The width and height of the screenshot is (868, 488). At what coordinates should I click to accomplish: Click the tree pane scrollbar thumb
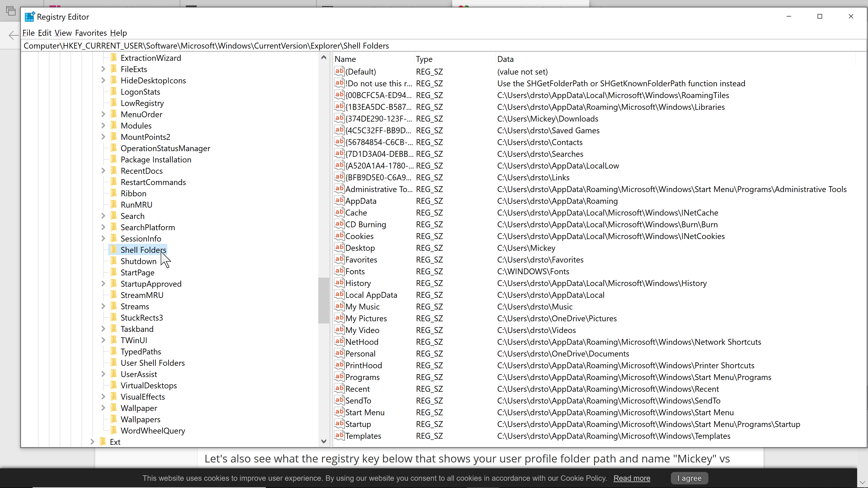point(323,300)
